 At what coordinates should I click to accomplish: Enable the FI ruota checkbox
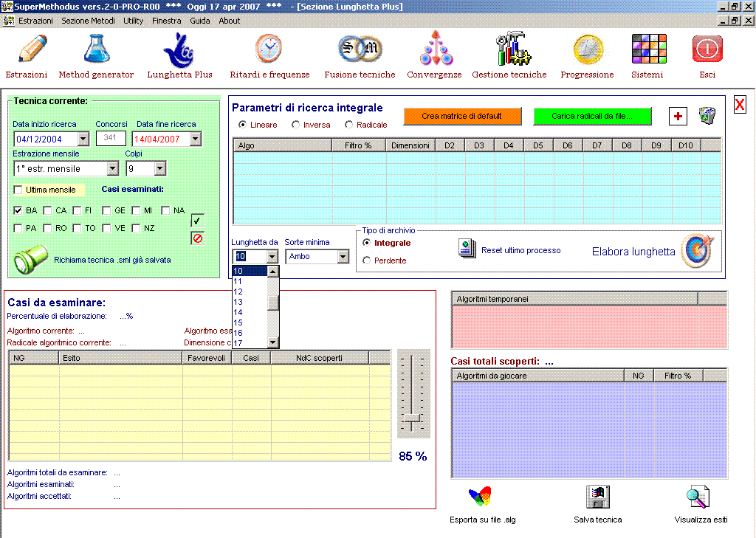point(77,210)
